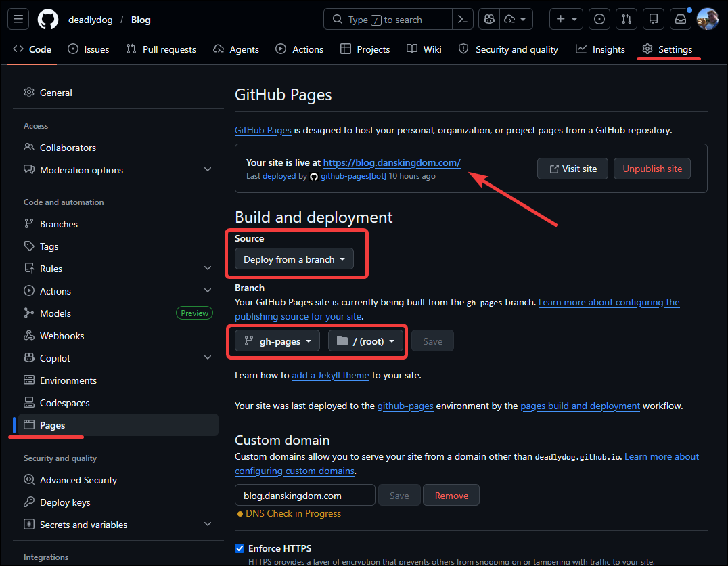Click inside the custom domain input field
728x566 pixels.
click(304, 495)
